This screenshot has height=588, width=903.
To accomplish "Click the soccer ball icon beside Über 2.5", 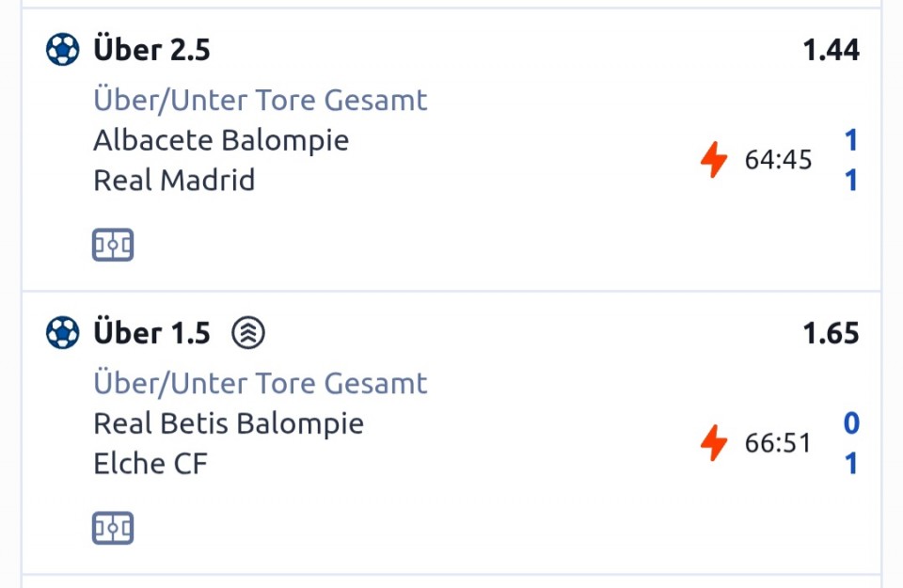I will pos(63,49).
